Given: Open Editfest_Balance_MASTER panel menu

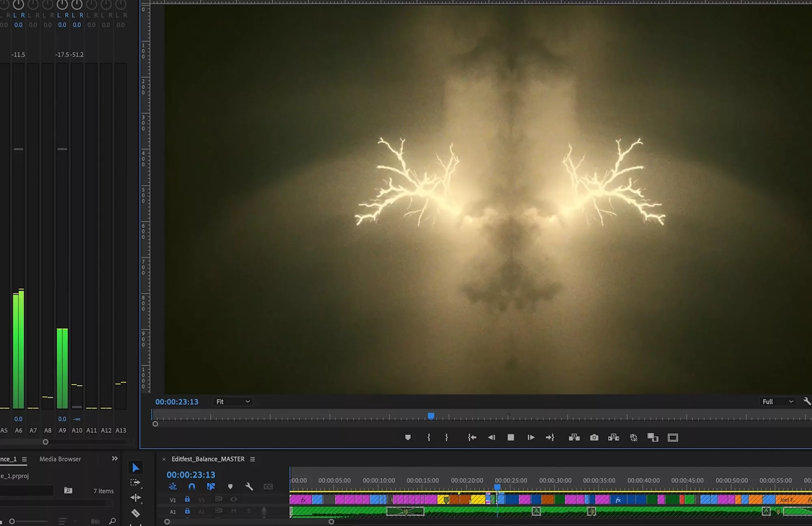Looking at the screenshot, I should [x=253, y=459].
